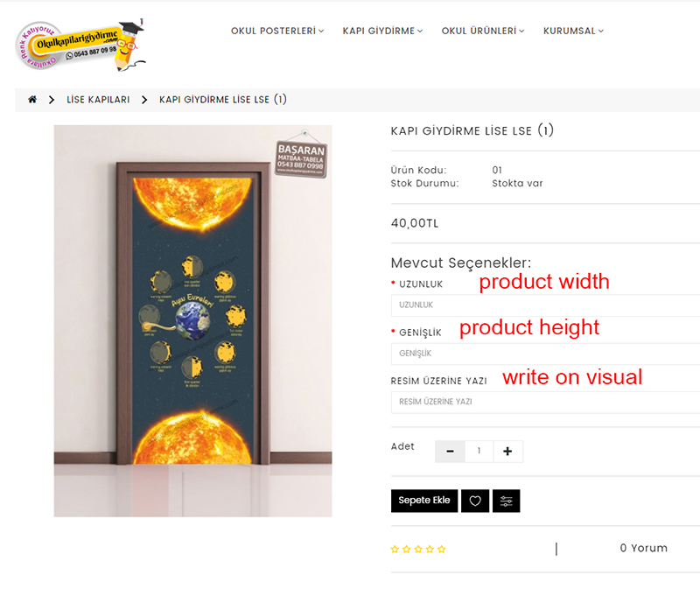Give a five-star rating on the last star

click(442, 550)
